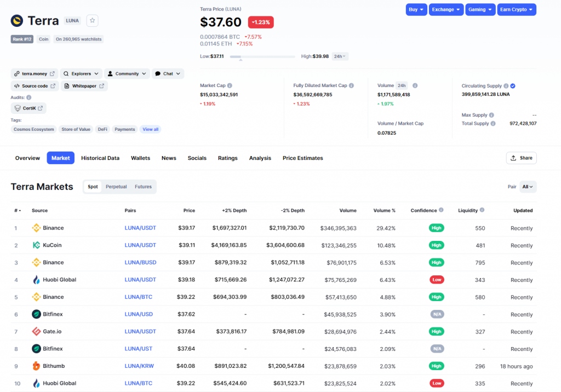Click the Low confidence badge for Huobi LUNA/USDT
Image resolution: width=561 pixels, height=392 pixels.
437,280
